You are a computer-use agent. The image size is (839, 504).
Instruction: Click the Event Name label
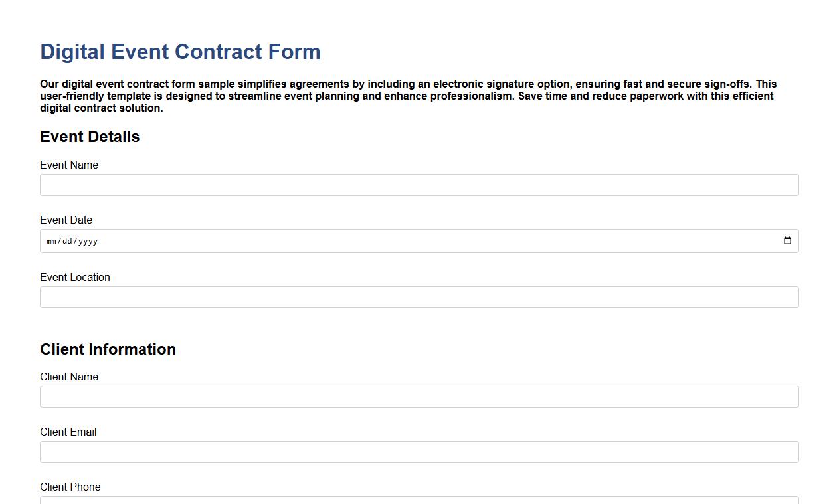pyautogui.click(x=68, y=165)
